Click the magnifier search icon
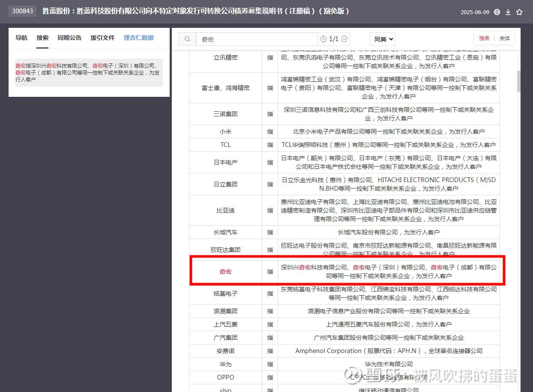Screen dimensions: 533x392 (x=187, y=39)
